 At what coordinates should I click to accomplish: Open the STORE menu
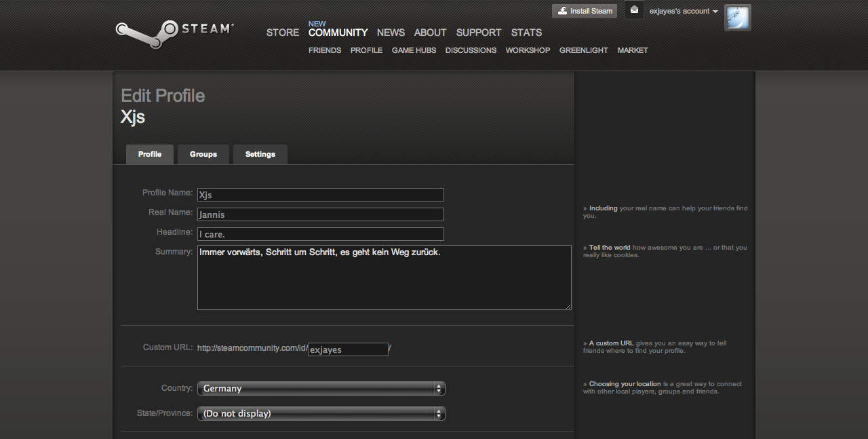click(283, 33)
